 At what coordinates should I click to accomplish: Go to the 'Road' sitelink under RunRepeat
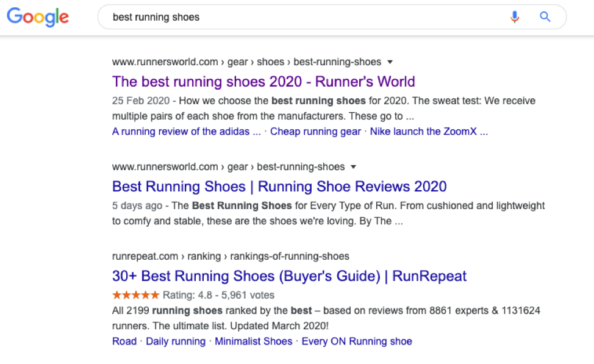click(x=124, y=341)
